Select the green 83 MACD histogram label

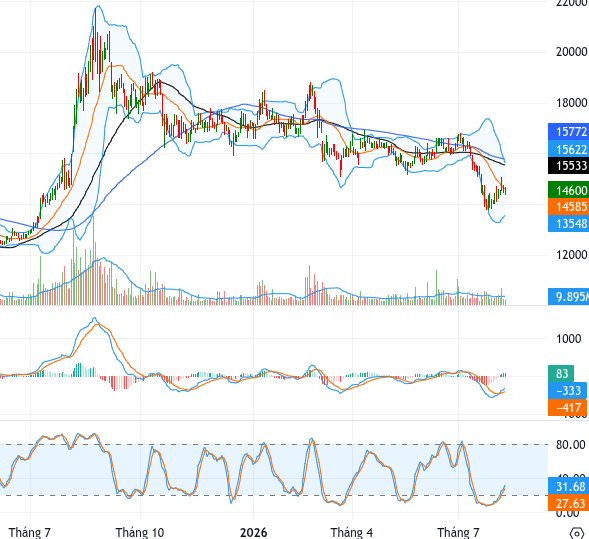pos(561,373)
